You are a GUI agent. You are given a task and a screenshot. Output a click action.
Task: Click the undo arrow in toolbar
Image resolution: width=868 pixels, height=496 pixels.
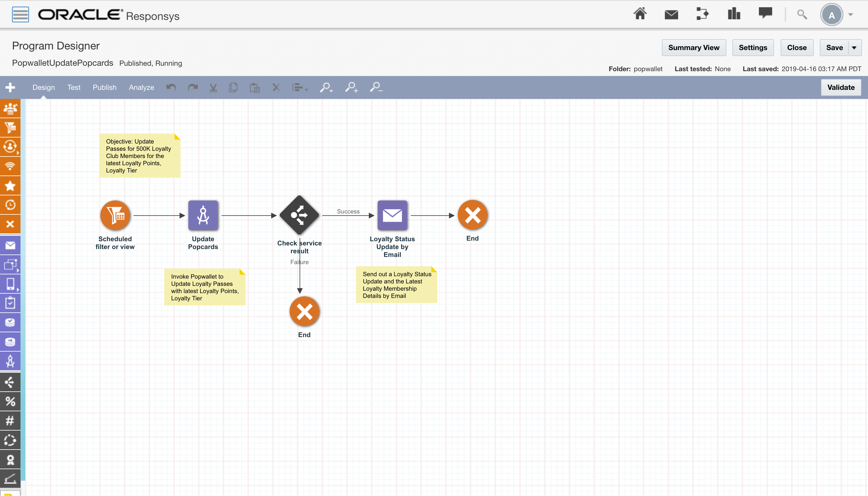point(171,87)
